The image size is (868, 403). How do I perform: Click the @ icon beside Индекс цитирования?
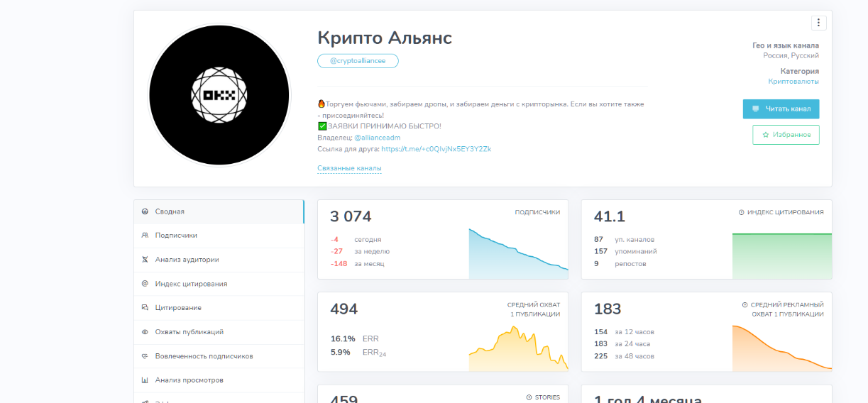click(145, 284)
